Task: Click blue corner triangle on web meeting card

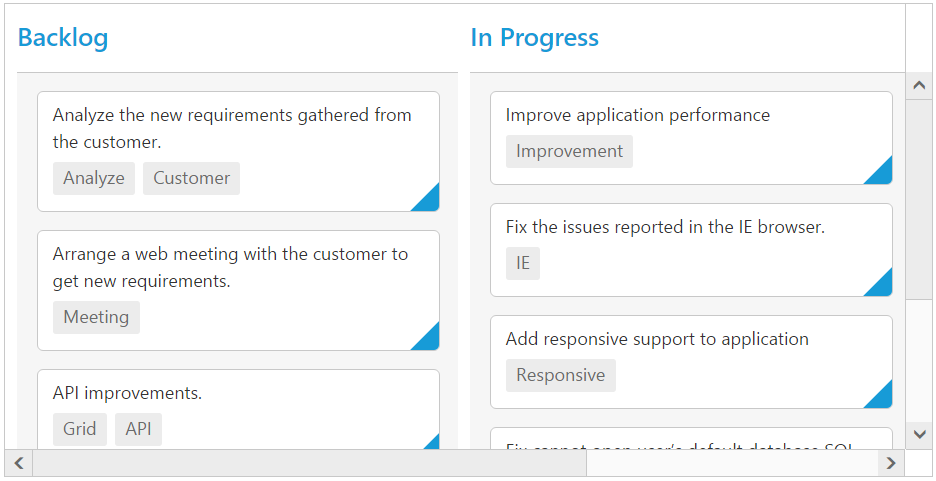Action: tap(429, 340)
